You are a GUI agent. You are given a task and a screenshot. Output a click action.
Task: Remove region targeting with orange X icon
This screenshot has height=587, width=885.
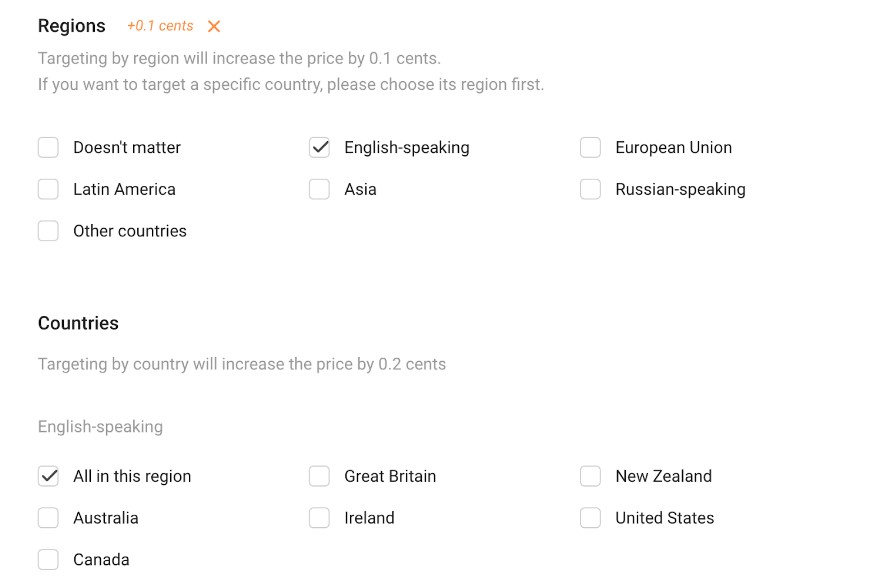214,27
